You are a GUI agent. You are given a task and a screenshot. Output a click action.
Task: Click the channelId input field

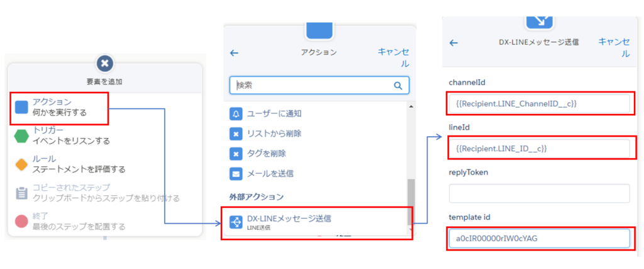tap(539, 103)
